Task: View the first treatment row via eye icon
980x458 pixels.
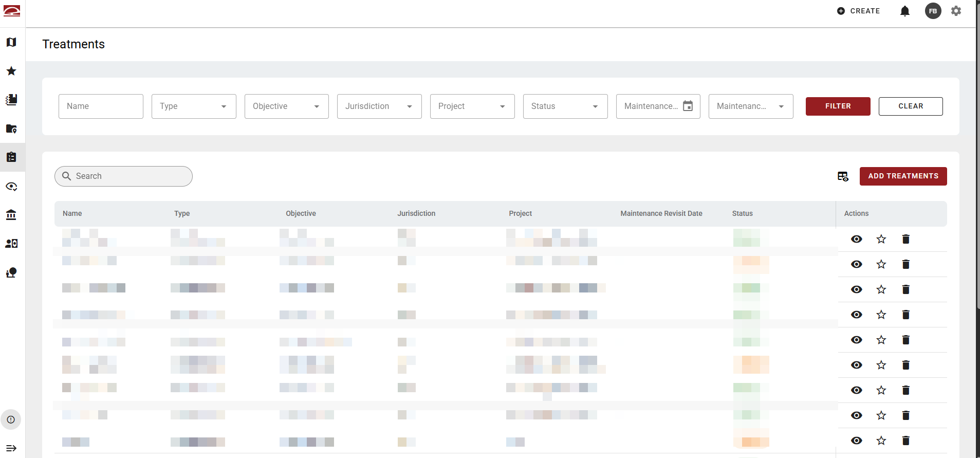Action: (x=857, y=239)
